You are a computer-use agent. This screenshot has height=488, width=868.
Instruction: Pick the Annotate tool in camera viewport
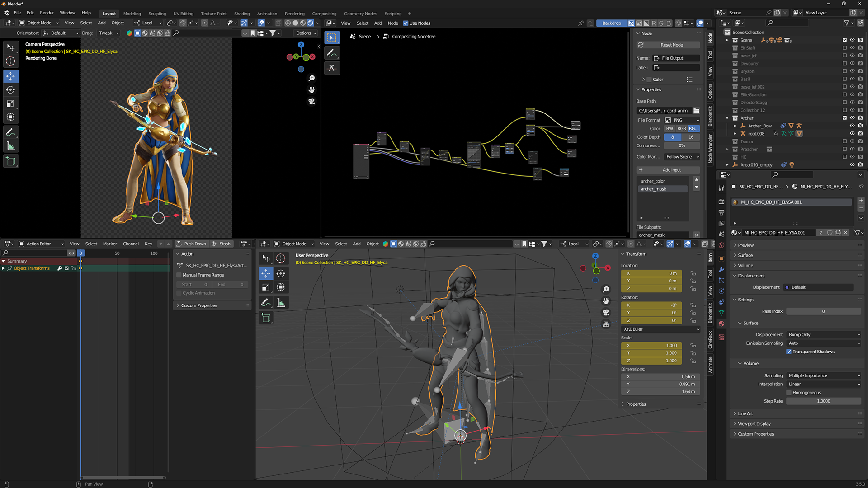[11, 132]
